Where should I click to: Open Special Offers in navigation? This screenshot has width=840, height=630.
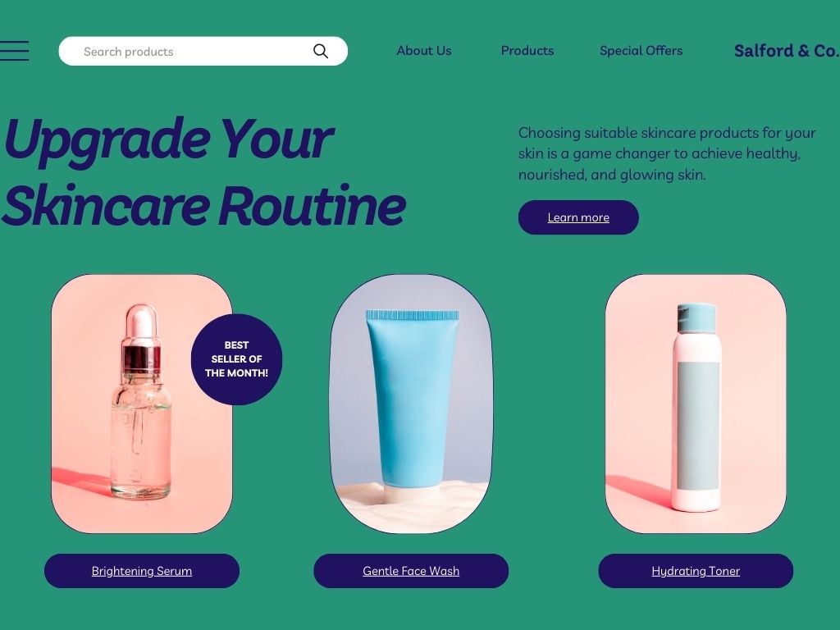pos(641,51)
